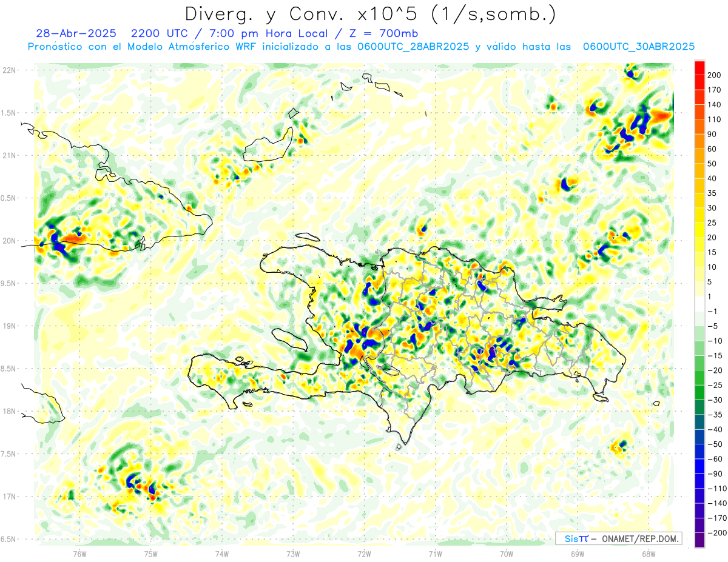This screenshot has height=562, width=728.
Task: Click the positive 5 value on color scale
Action: point(710,281)
